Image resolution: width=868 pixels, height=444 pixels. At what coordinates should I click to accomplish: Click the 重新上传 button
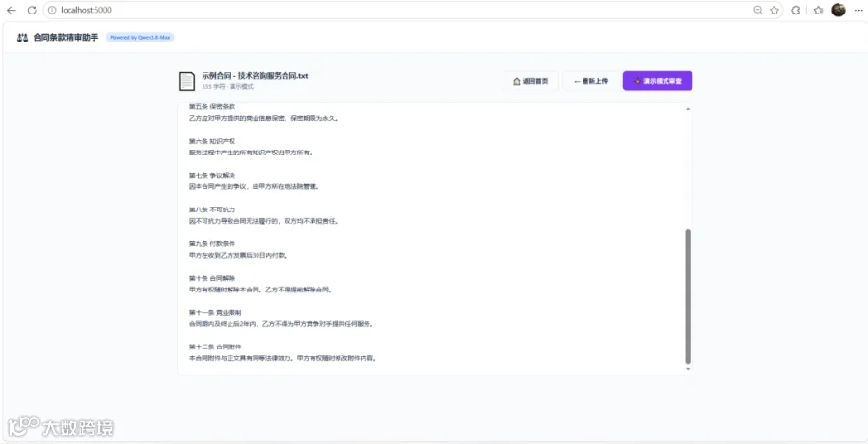[590, 81]
